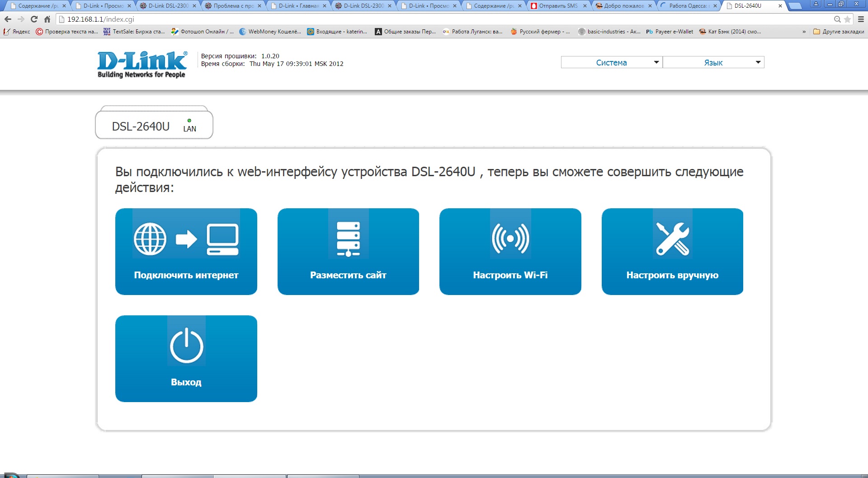Bookmark this page with the star icon
Screen dimensions: 868x478
[x=847, y=19]
